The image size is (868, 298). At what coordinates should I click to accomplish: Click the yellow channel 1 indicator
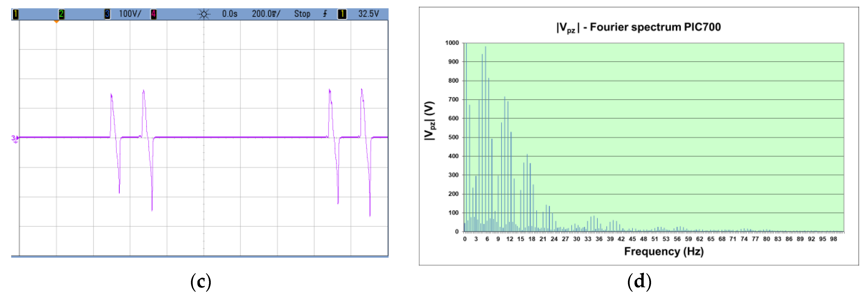coord(15,14)
